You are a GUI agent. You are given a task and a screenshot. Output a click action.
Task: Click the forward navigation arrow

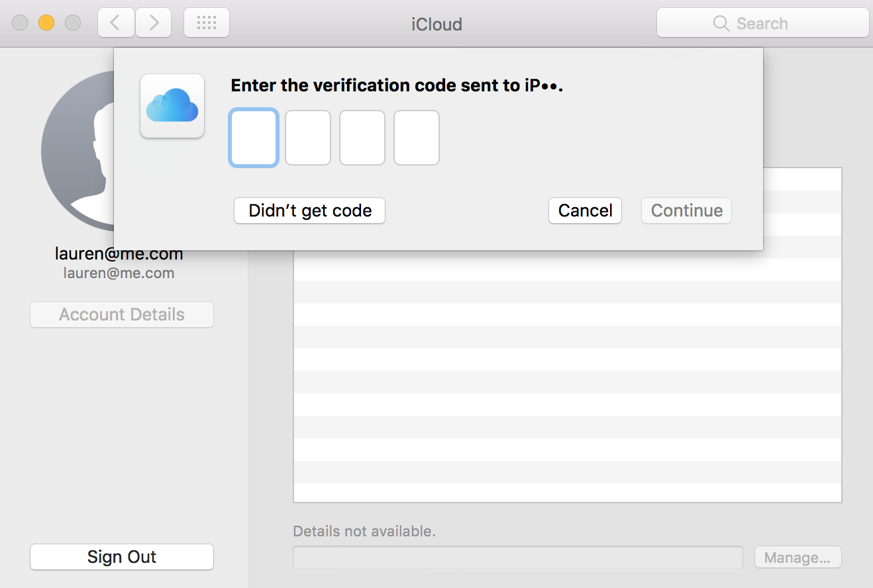(154, 23)
